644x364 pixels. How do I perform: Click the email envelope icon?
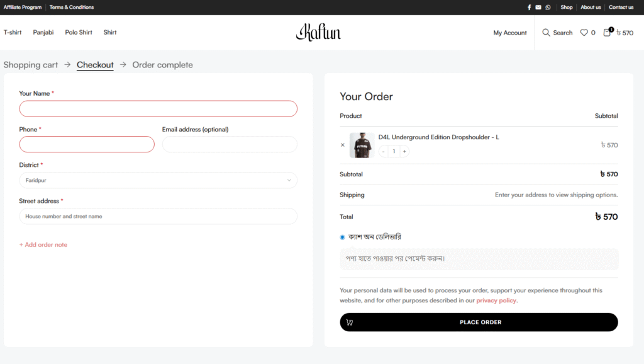click(538, 8)
